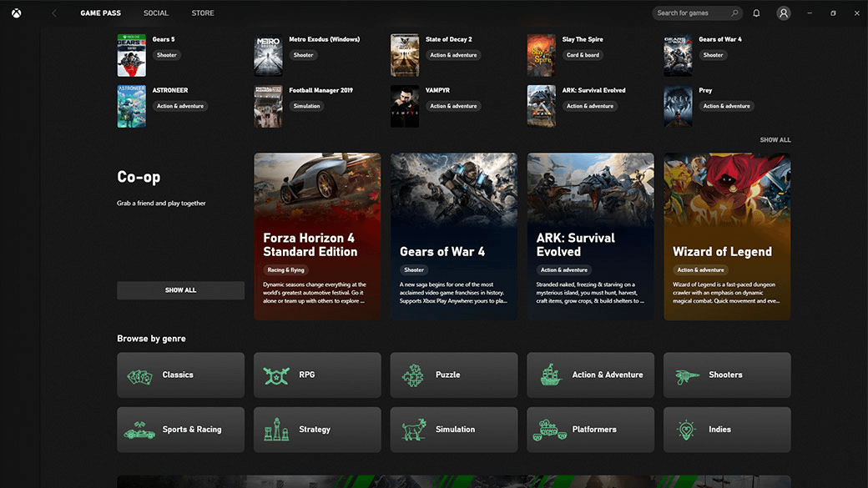Browse the RPG genre
868x488 pixels.
pos(317,375)
